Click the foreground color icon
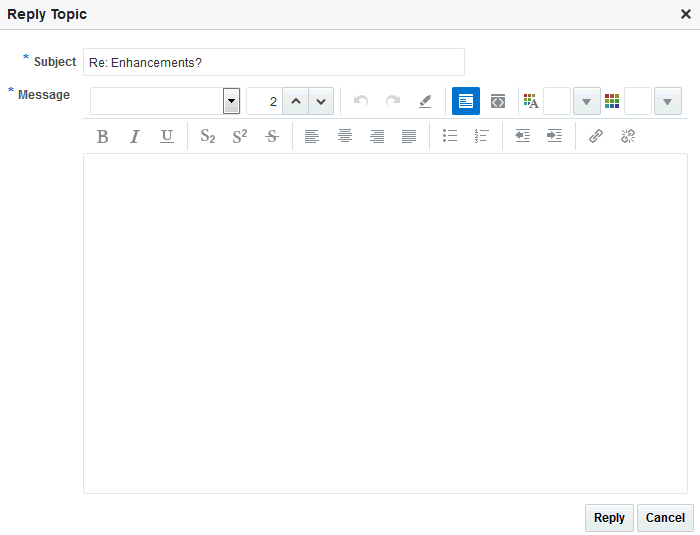This screenshot has width=700, height=535. [x=531, y=101]
